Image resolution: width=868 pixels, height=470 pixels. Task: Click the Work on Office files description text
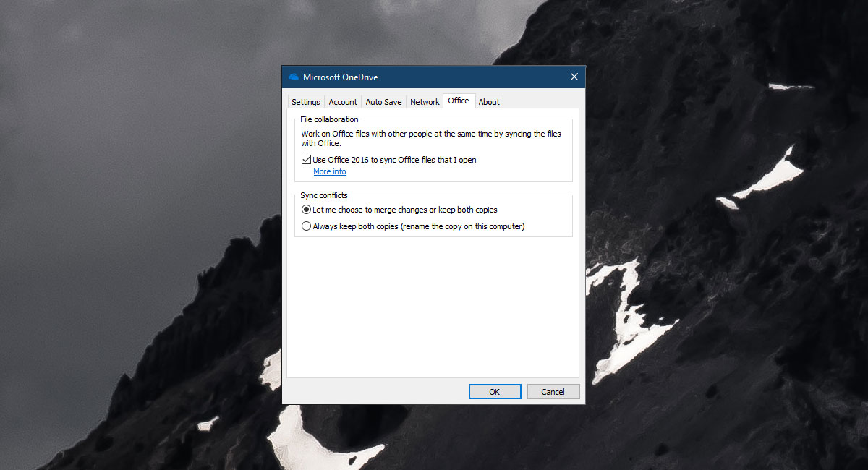click(431, 139)
